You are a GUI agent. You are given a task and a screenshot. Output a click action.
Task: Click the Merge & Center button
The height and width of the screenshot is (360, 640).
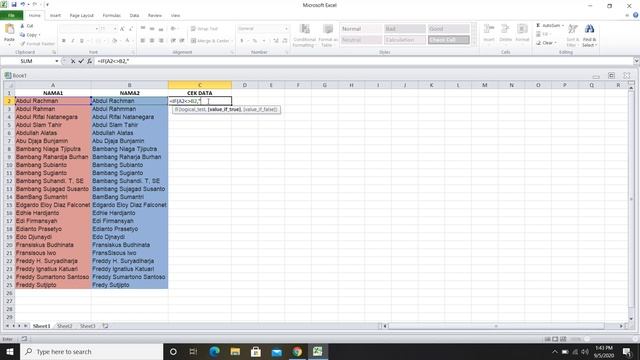coord(212,40)
